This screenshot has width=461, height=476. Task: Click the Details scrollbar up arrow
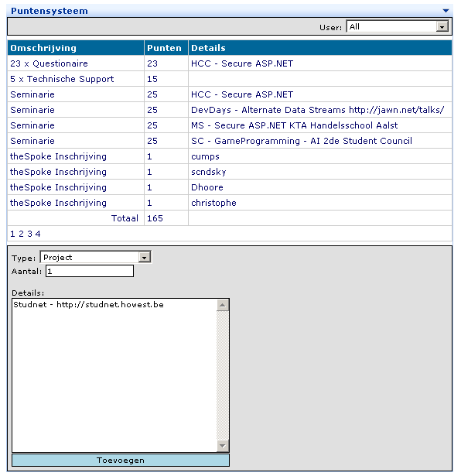(x=223, y=305)
